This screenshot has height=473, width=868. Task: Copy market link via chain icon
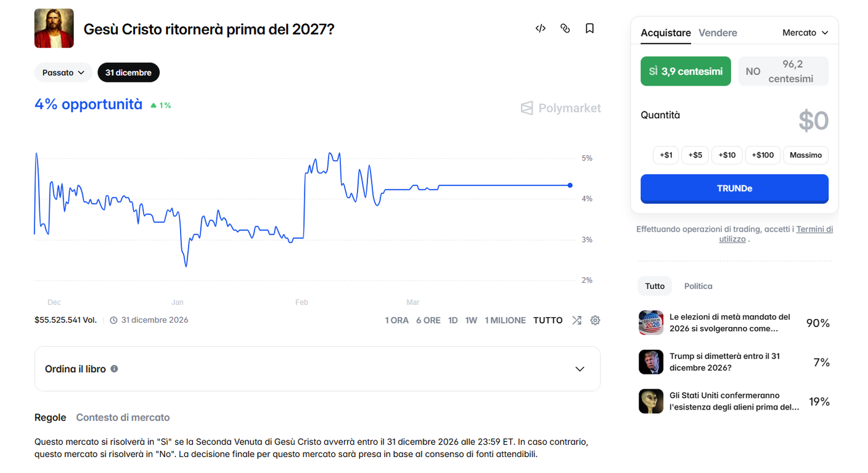(x=565, y=28)
